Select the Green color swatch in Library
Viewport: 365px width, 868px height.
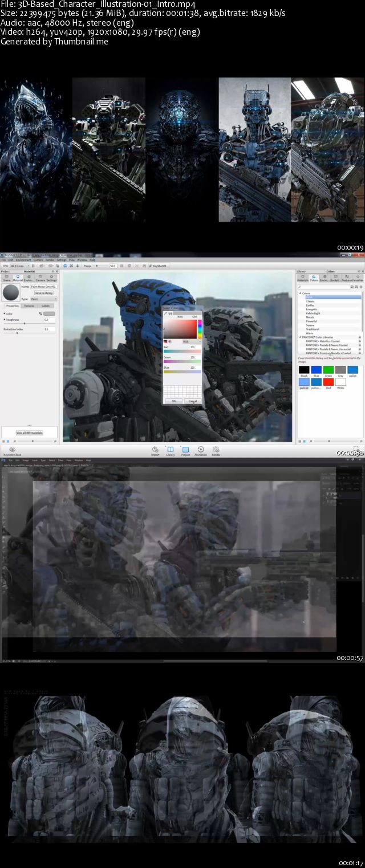[328, 370]
